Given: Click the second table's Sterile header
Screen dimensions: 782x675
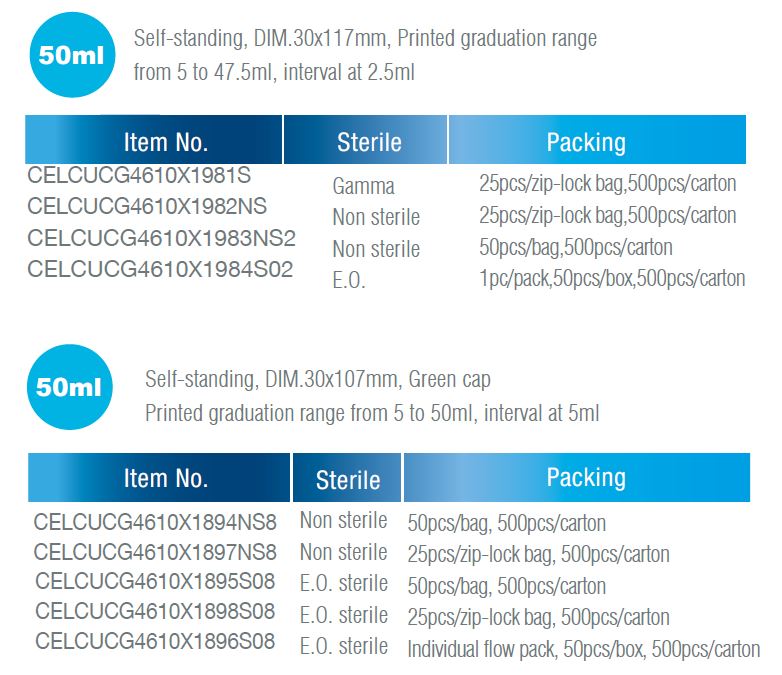Looking at the screenshot, I should 347,477.
